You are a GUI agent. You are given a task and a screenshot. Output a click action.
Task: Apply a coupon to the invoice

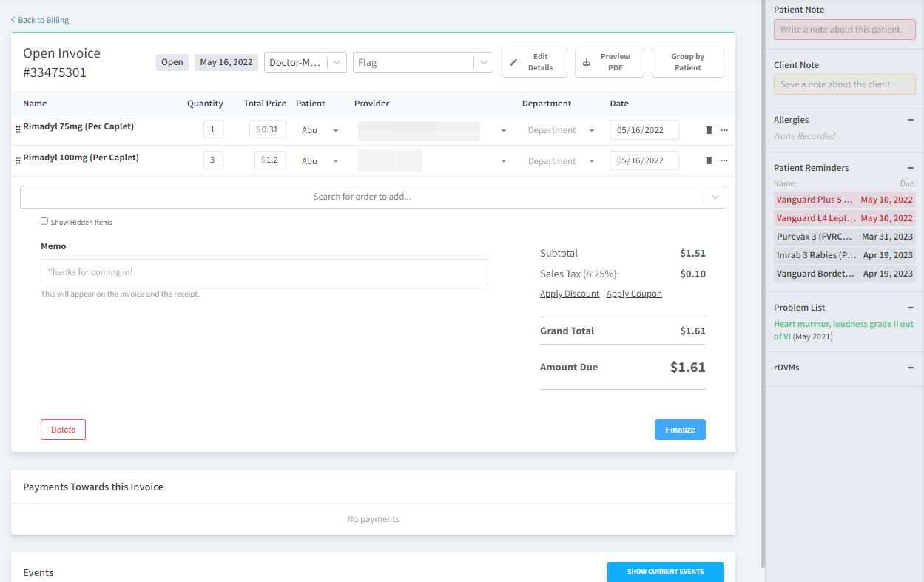pos(634,294)
